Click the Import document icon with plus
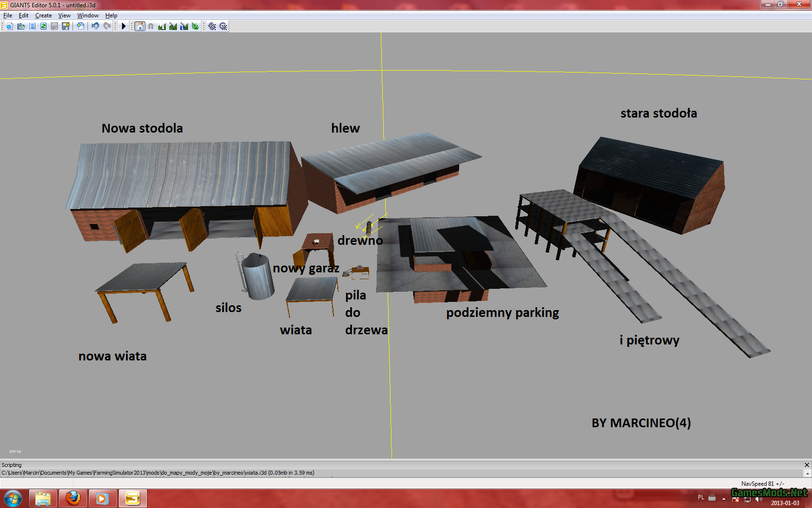812x508 pixels. coord(80,26)
